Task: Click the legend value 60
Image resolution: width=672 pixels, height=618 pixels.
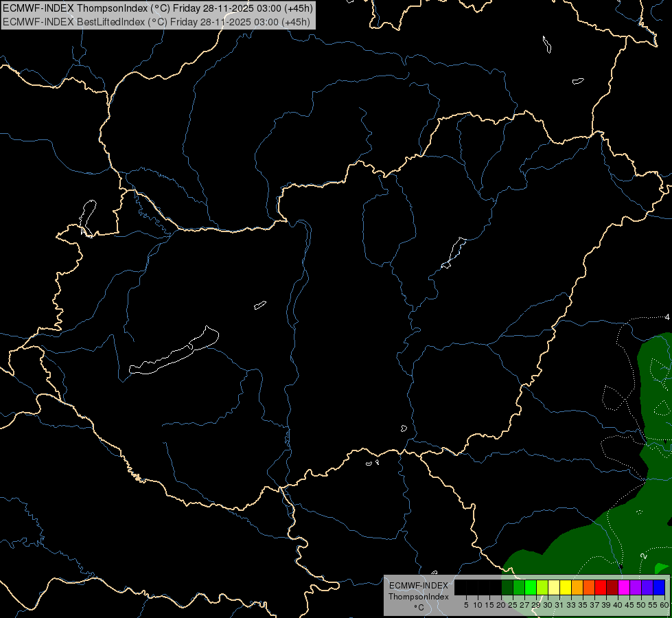Action: 664,605
